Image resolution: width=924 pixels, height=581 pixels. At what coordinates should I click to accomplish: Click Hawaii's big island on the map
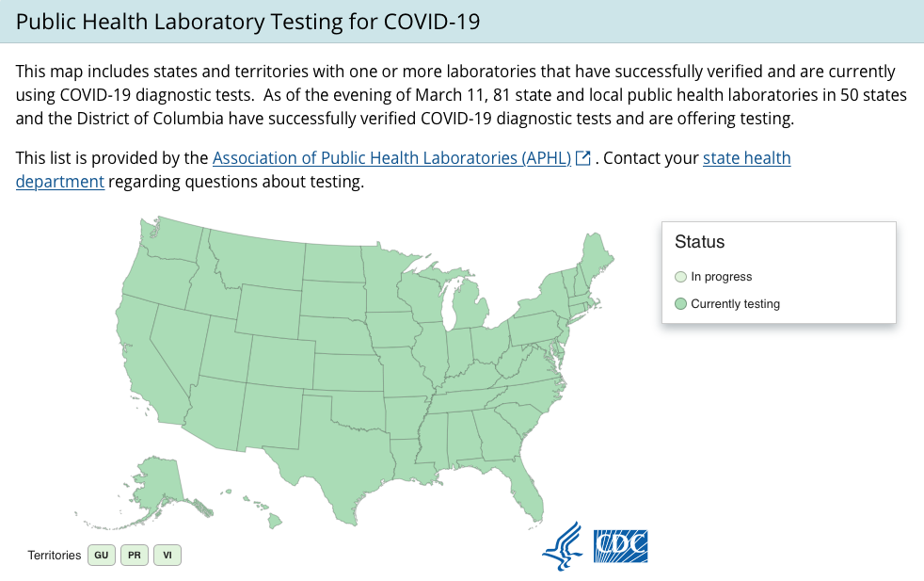[x=275, y=520]
